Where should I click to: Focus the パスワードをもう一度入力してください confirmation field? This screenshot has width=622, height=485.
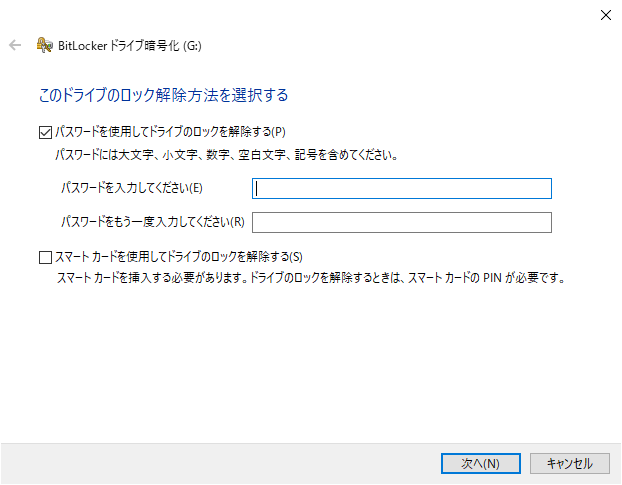point(402,222)
